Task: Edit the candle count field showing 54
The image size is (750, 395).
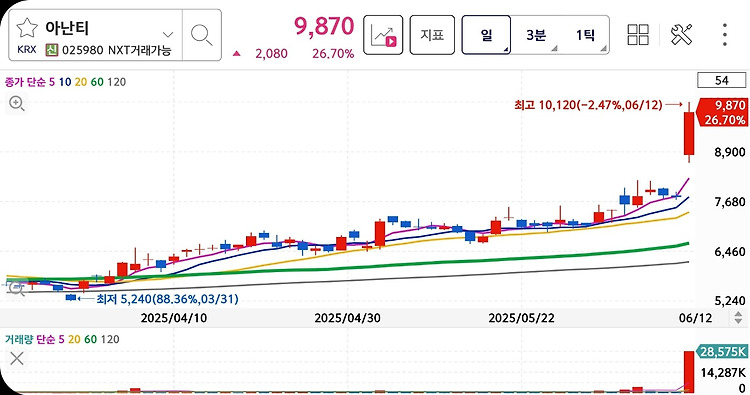Action: 722,81
